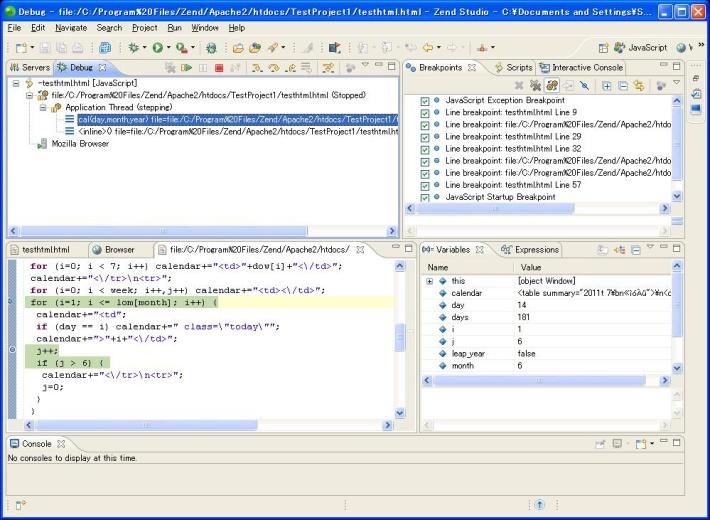Disable the testhtml.html Line 57 breakpoint
This screenshot has height=520, width=710.
425,186
